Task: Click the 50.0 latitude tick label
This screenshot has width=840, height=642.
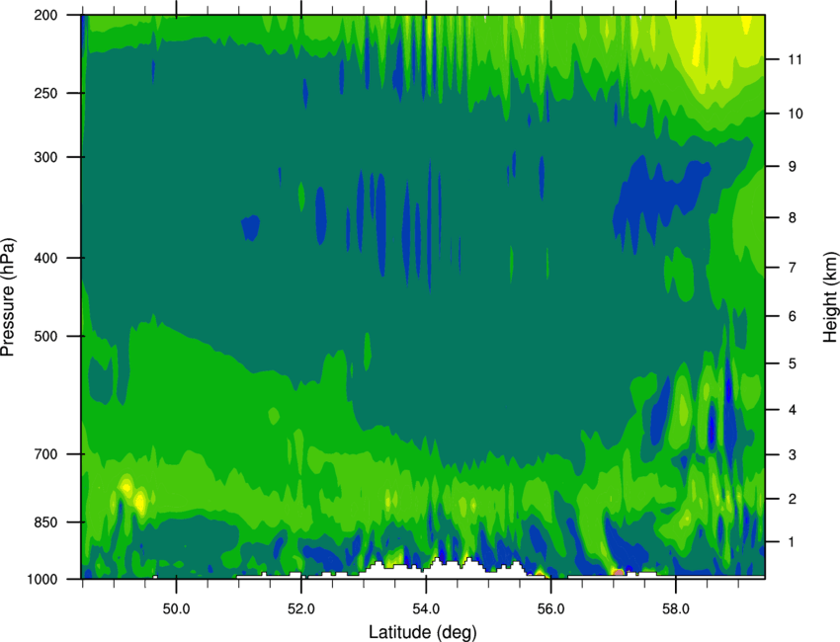Action: pyautogui.click(x=176, y=608)
